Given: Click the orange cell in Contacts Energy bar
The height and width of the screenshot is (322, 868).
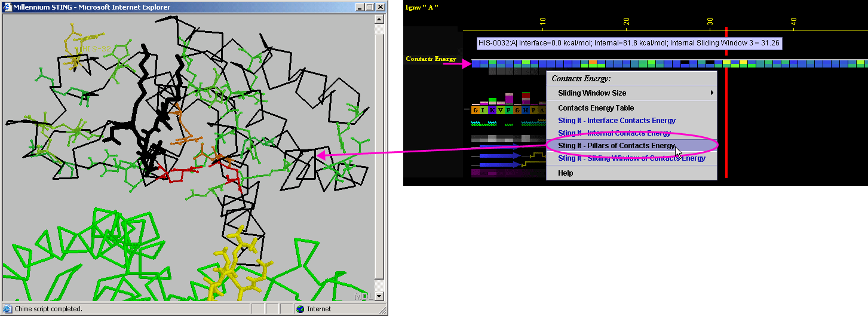Looking at the screenshot, I should point(593,63).
